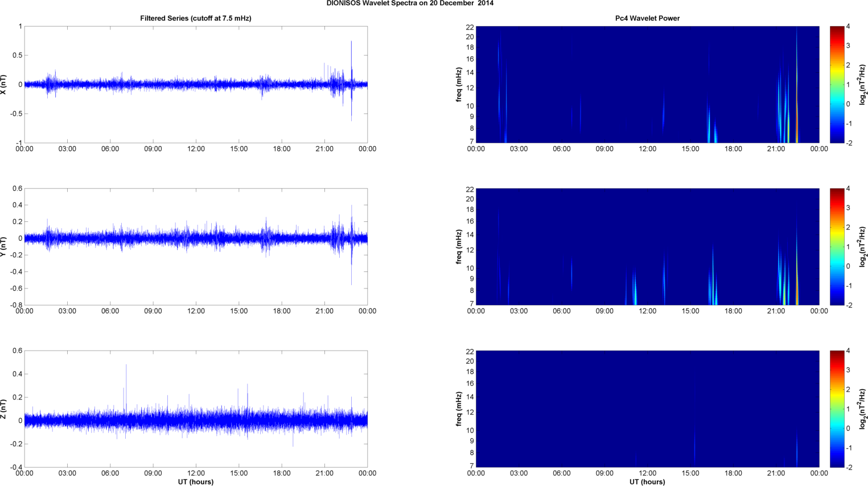Click the -0.4 tick on the Z series axis
868x486 pixels.
coord(16,467)
